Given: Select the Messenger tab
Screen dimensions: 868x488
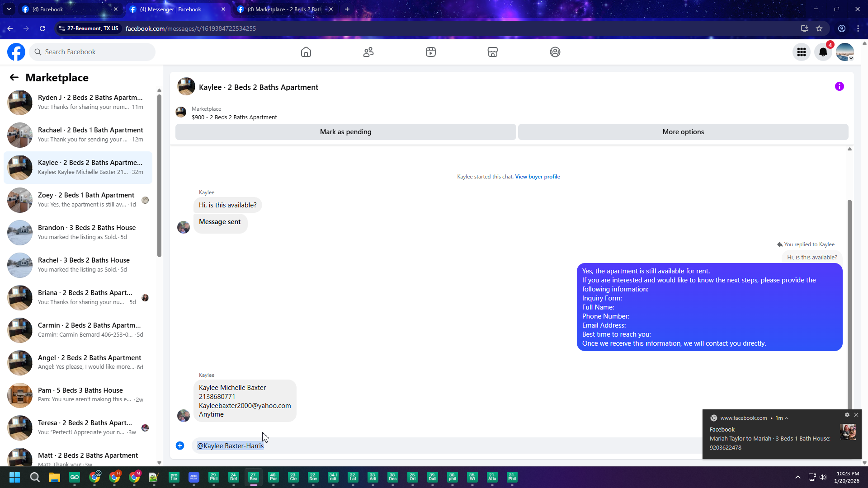Looking at the screenshot, I should [x=177, y=9].
